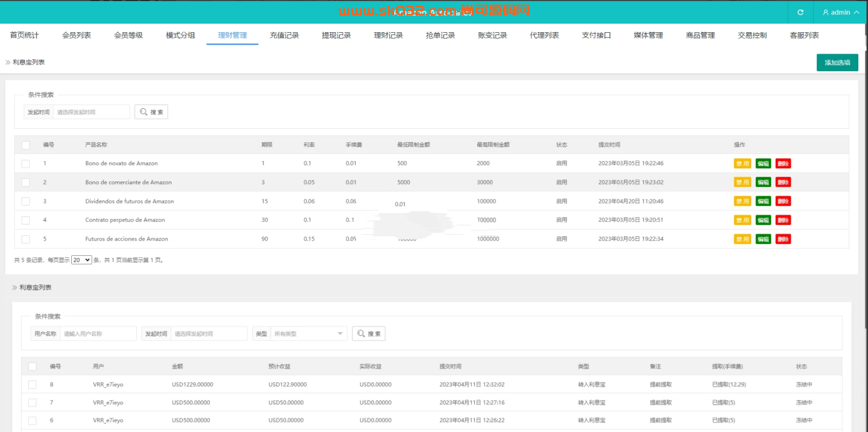This screenshot has width=868, height=432.
Task: Open 抢单记录 tab
Action: [x=440, y=35]
